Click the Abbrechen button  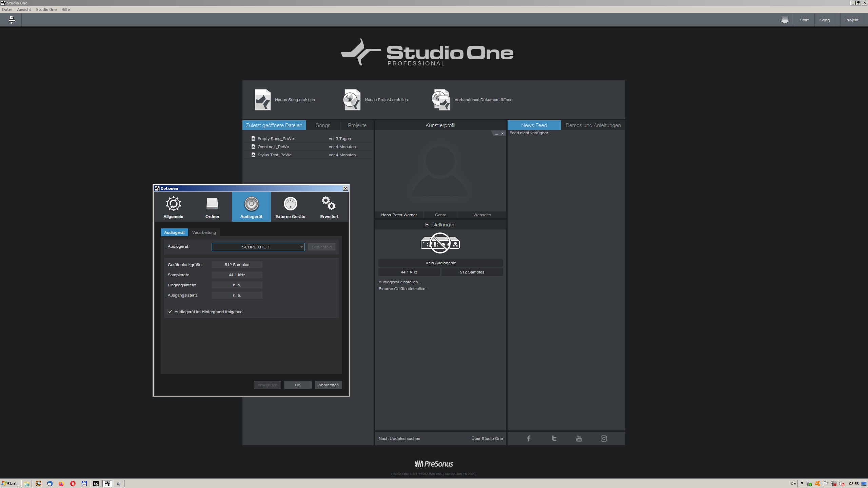coord(328,385)
